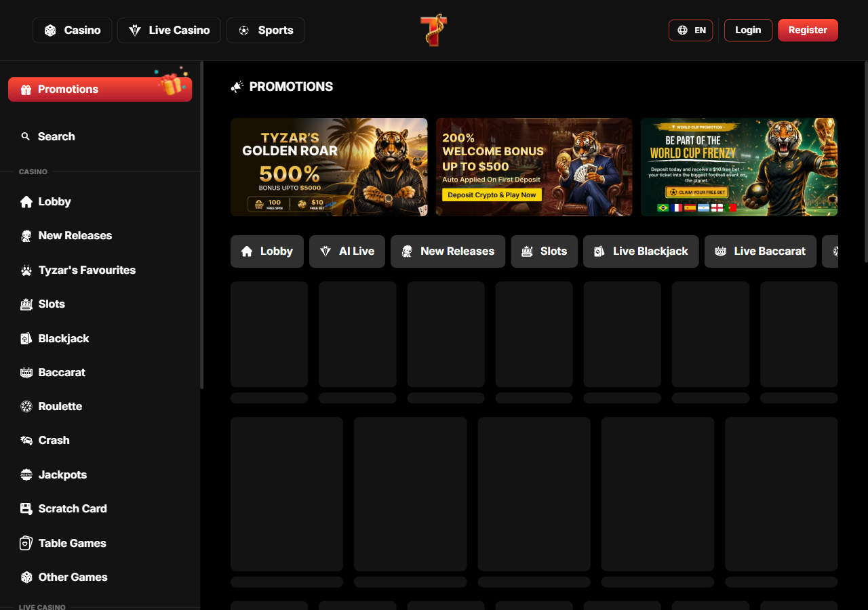The image size is (868, 610).
Task: Click the house icon in Lobby tab
Action: click(x=247, y=251)
